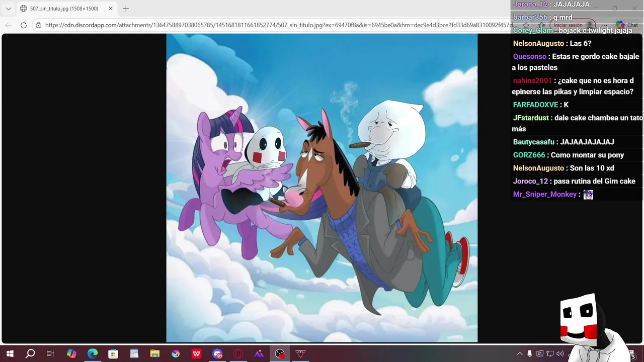This screenshot has width=644, height=362.
Task: View site information icon in address bar
Action: tap(38, 25)
